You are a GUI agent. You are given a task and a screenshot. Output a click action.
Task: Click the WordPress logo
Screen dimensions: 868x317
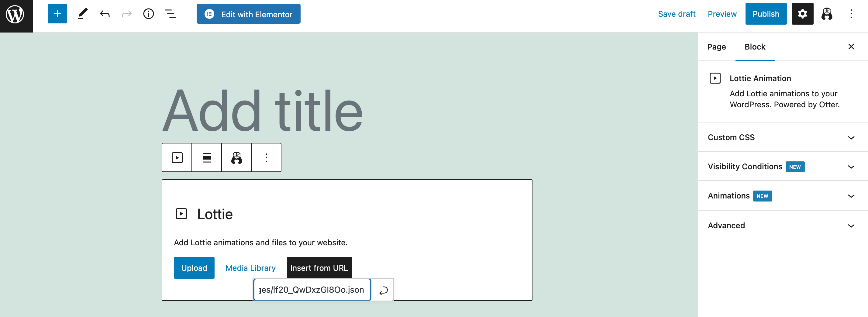click(16, 14)
